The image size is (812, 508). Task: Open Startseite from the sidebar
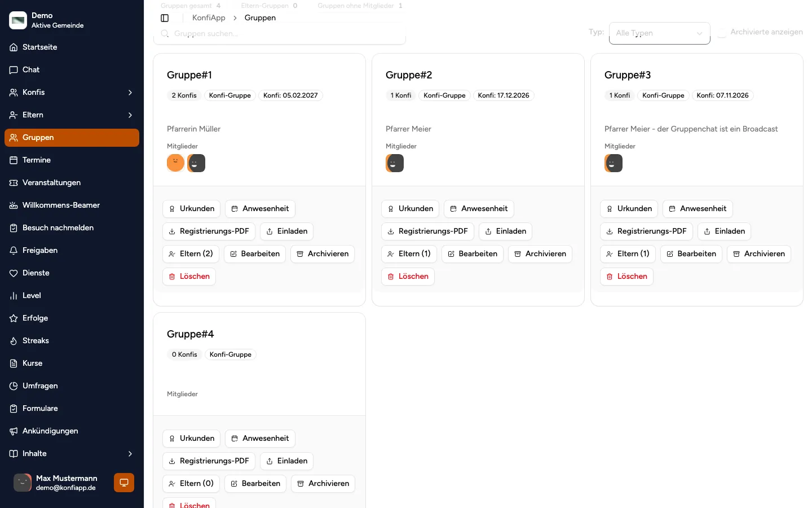(x=72, y=47)
